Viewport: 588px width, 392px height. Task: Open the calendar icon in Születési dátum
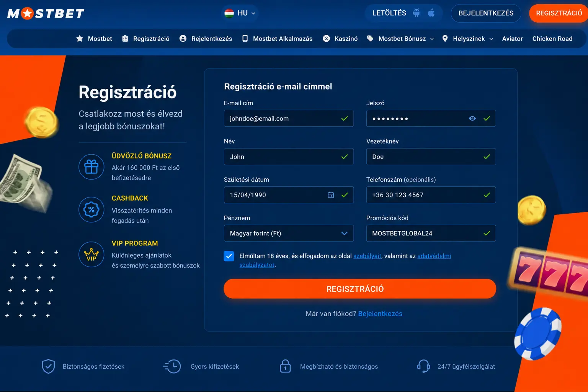[x=331, y=195]
